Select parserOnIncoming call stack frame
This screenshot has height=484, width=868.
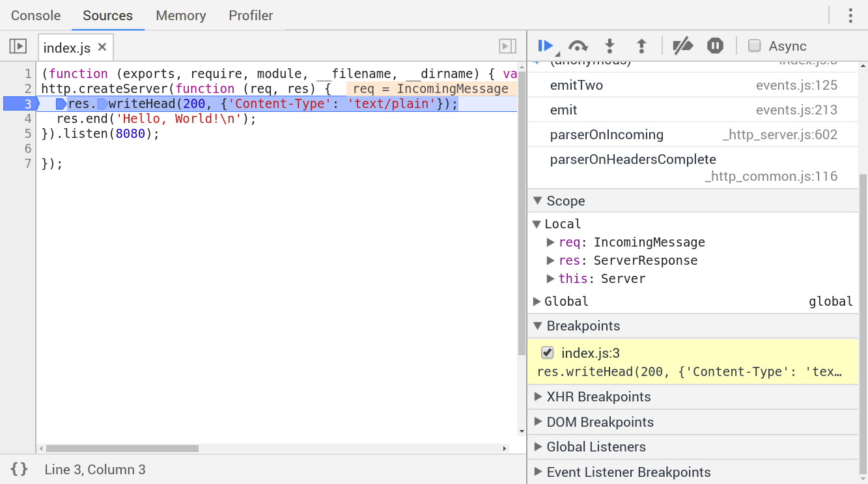pos(606,135)
